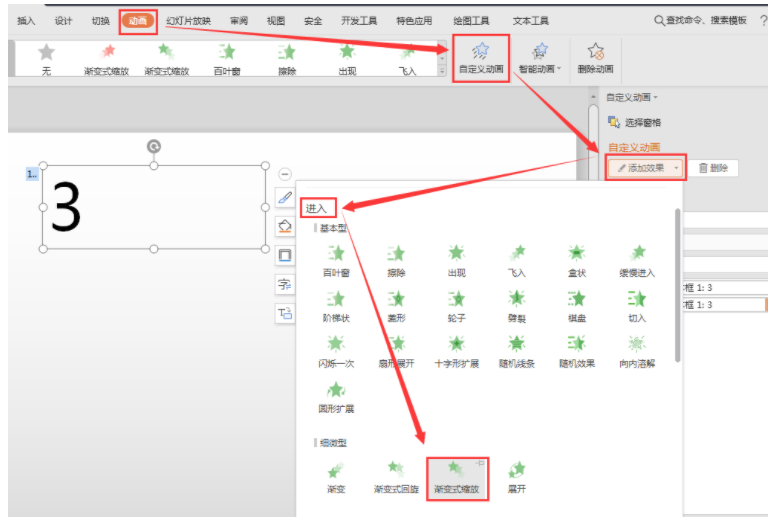This screenshot has height=523, width=772.
Task: Open the 安全 tab
Action: tap(313, 21)
